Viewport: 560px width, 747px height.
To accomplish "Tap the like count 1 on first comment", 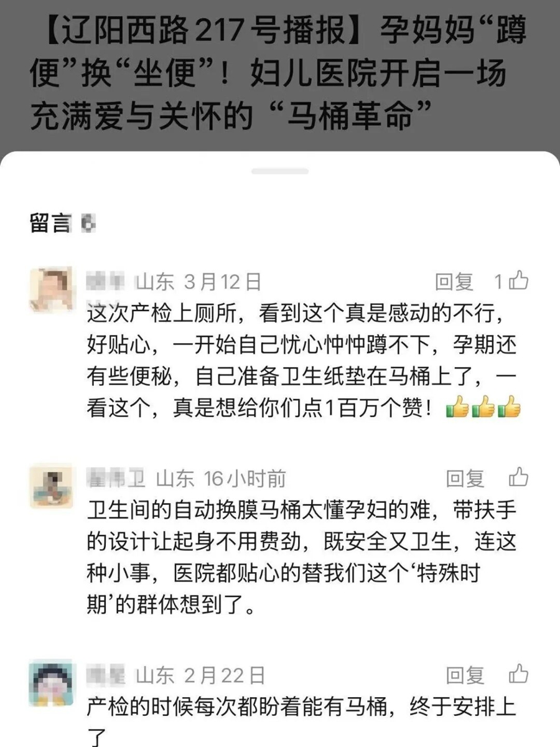I will pyautogui.click(x=498, y=283).
